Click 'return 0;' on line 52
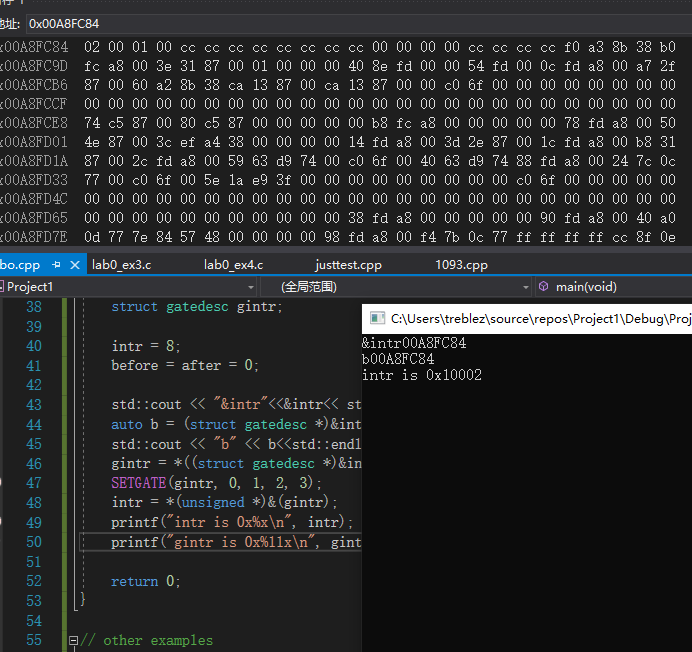Screen dimensions: 692x652 (146, 581)
